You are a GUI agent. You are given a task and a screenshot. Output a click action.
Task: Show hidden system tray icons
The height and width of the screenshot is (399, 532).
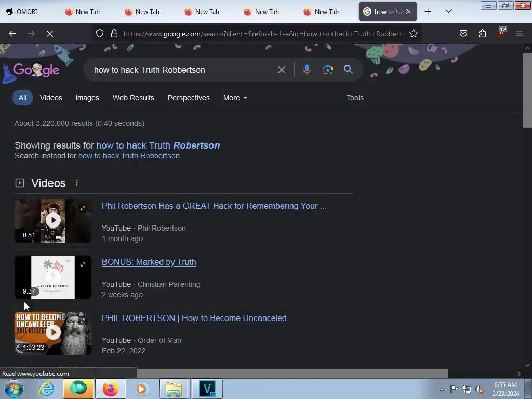(442, 389)
